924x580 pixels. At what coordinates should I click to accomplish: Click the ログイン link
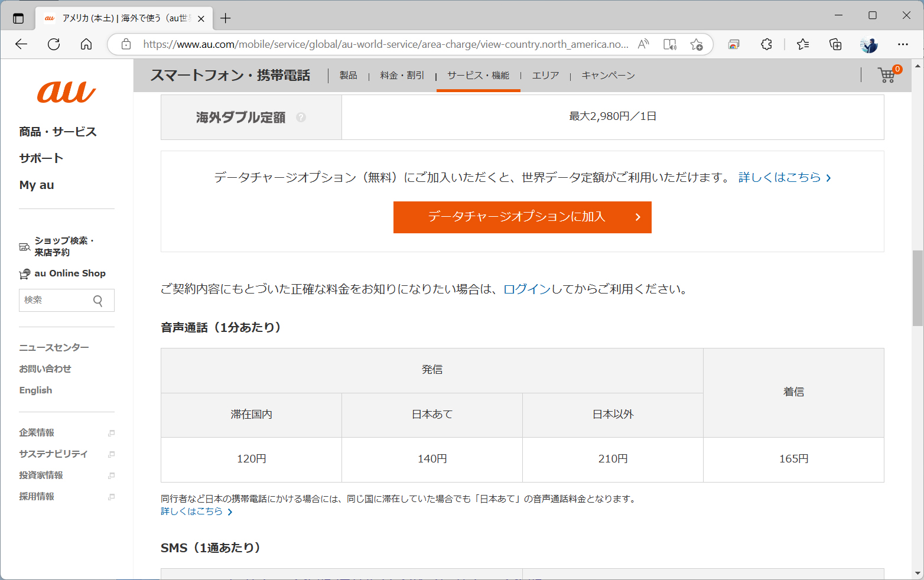pyautogui.click(x=525, y=289)
